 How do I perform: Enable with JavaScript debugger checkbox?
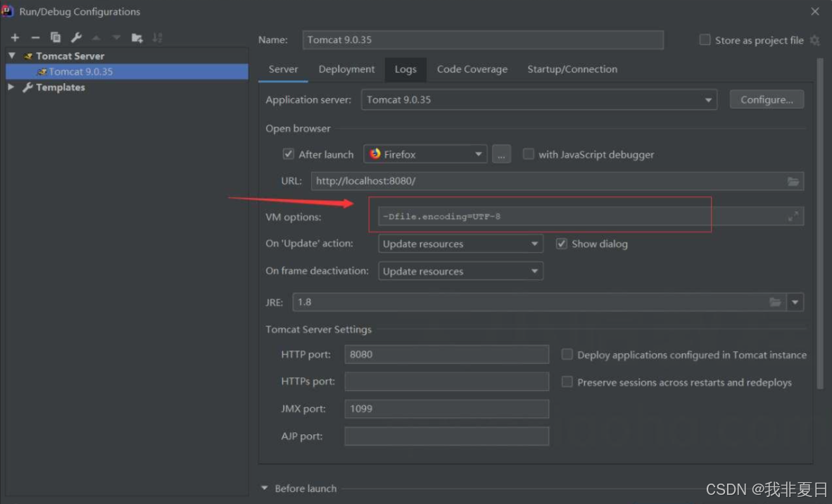click(528, 154)
